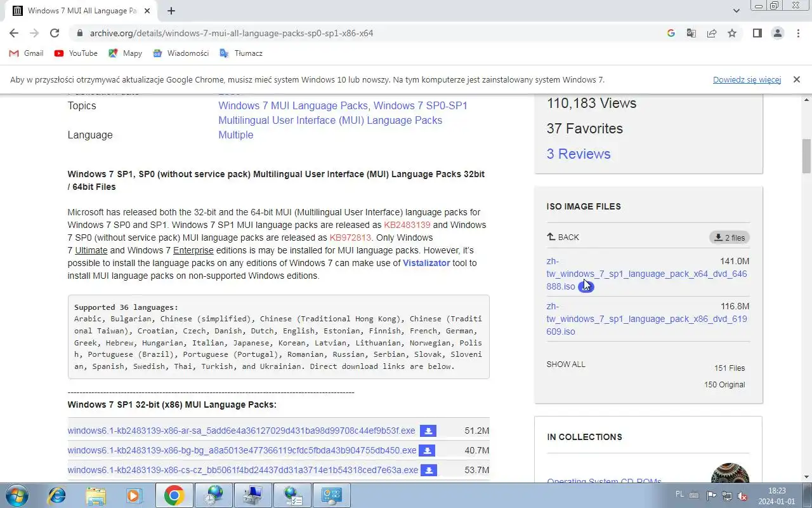Download the cs-cz language pack via download icon
Screen dimensions: 812x508
(429, 471)
